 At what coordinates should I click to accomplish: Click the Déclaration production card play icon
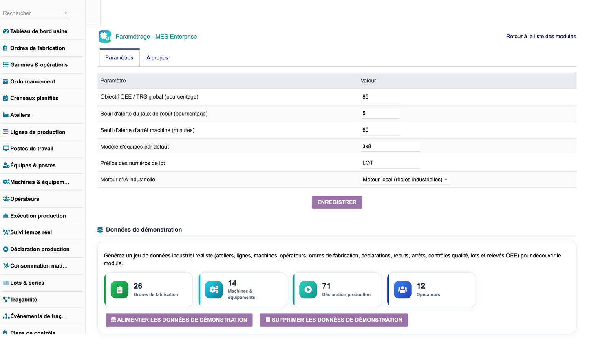pos(308,290)
